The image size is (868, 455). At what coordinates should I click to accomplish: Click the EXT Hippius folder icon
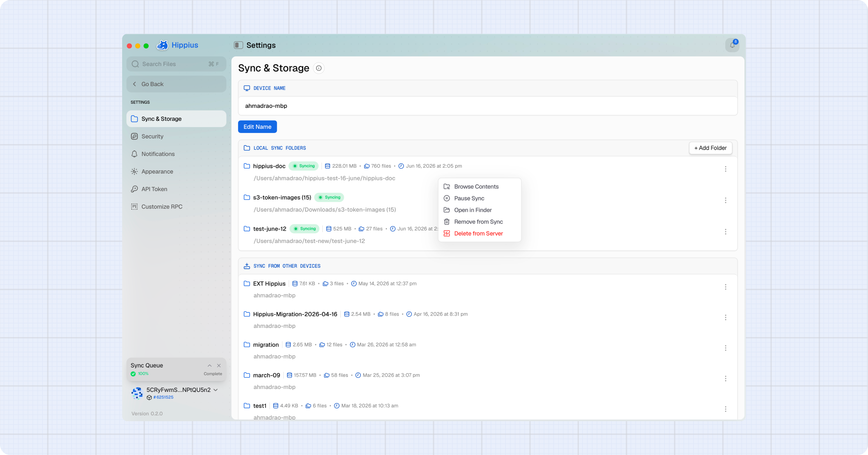point(247,283)
